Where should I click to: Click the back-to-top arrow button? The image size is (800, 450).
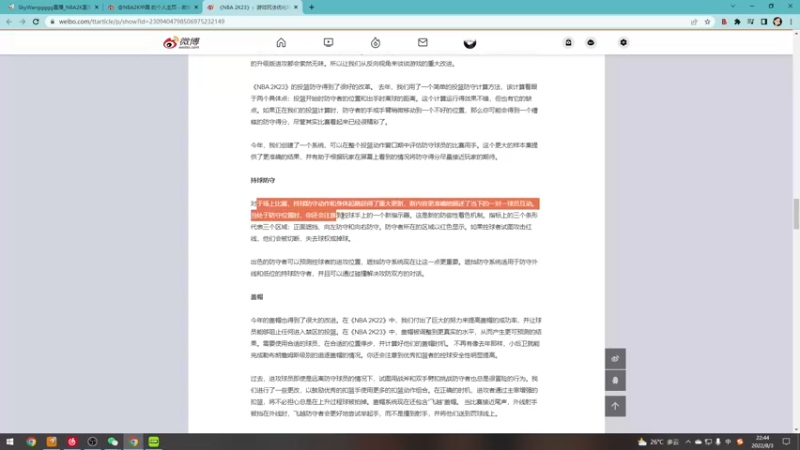(x=615, y=406)
